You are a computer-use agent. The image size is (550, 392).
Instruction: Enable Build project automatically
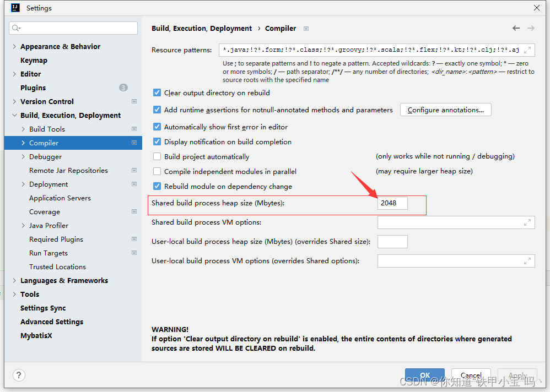point(157,156)
